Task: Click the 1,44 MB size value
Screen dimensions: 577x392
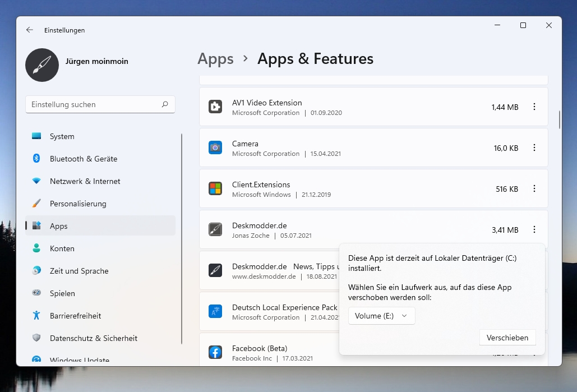Action: tap(505, 107)
